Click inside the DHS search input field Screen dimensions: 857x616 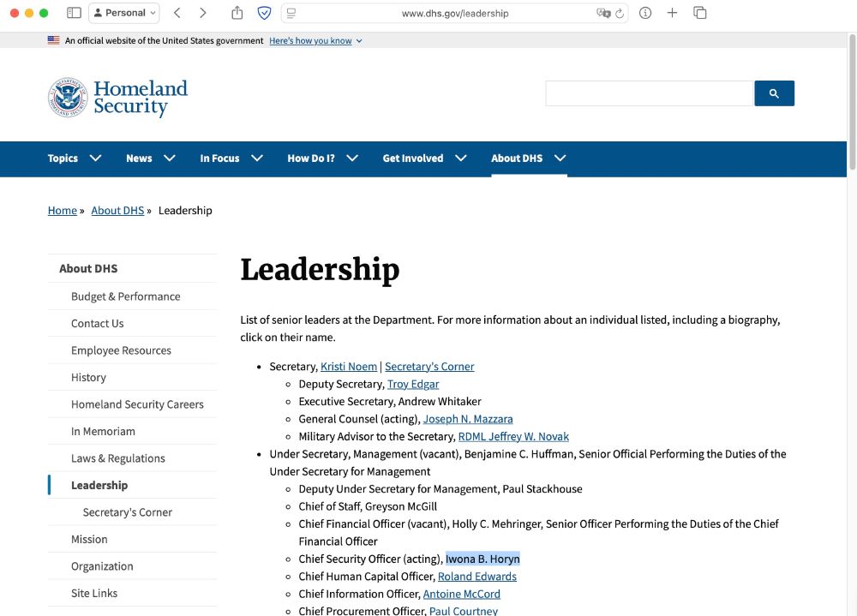point(648,93)
